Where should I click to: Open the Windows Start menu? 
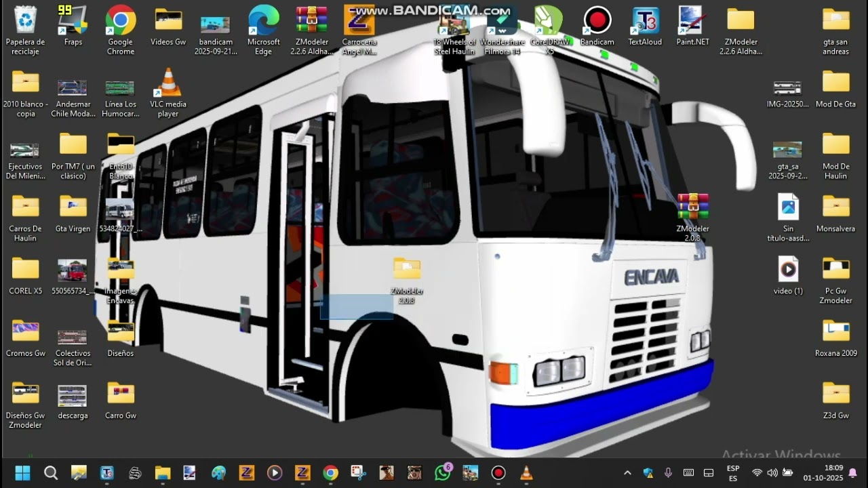pos(22,472)
